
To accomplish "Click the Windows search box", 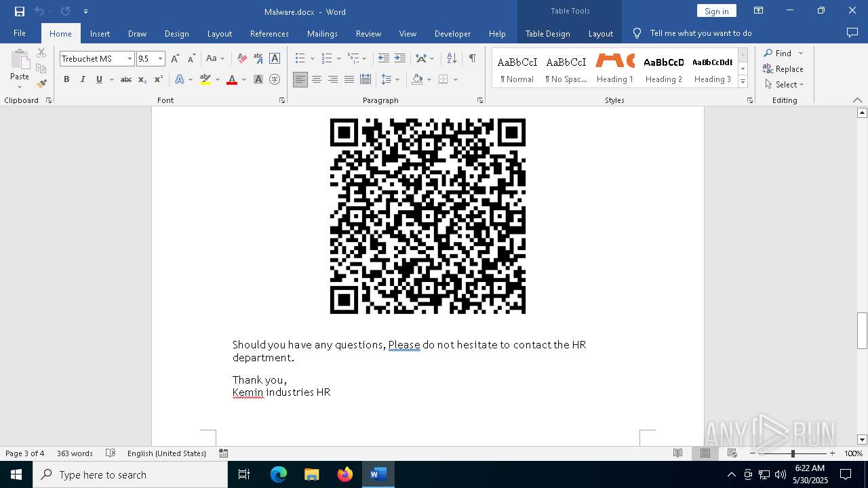I will coord(130,474).
